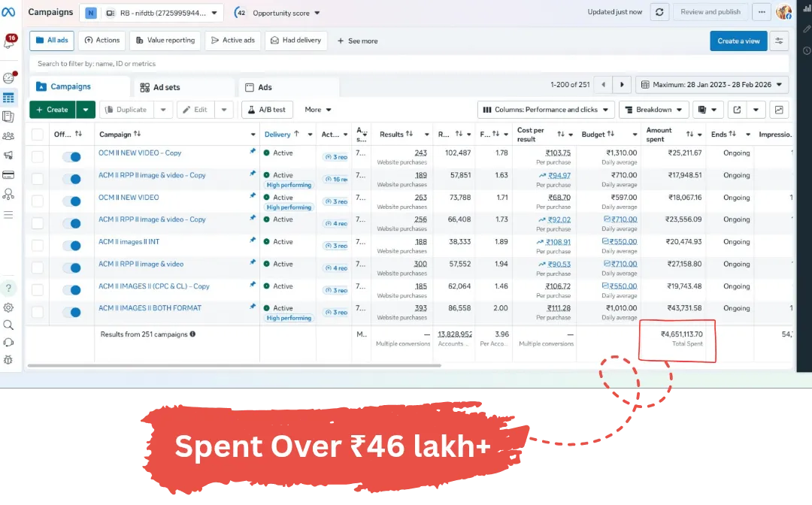Open Audiences people icon in sidebar
Screen dimensions: 812x505
tap(8, 136)
